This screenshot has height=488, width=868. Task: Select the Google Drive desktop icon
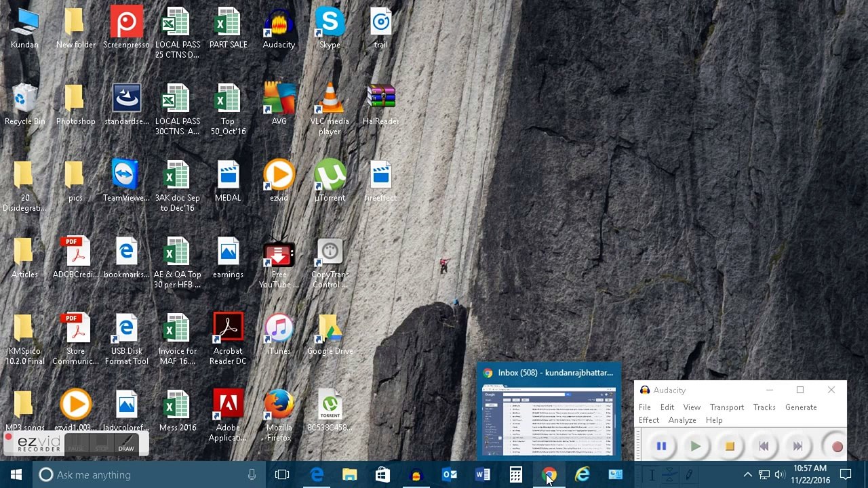330,335
